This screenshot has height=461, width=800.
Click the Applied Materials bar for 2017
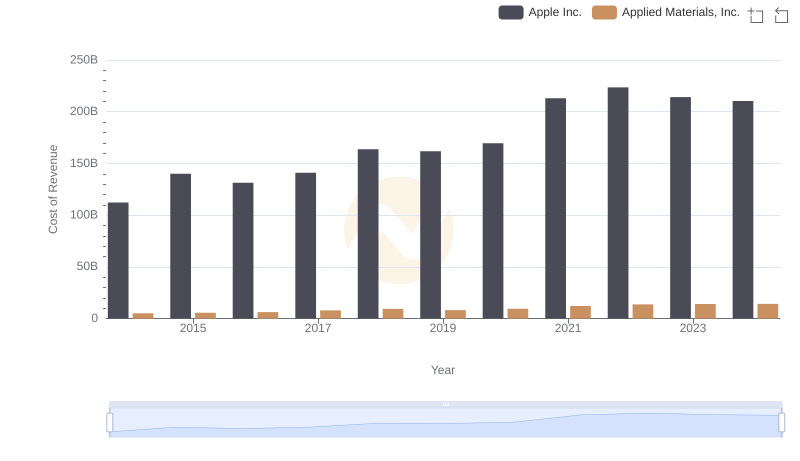331,315
